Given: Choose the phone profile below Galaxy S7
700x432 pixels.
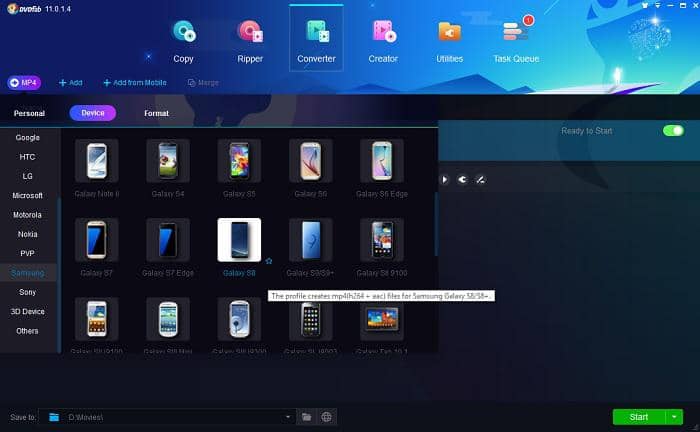Looking at the screenshot, I should point(97,319).
